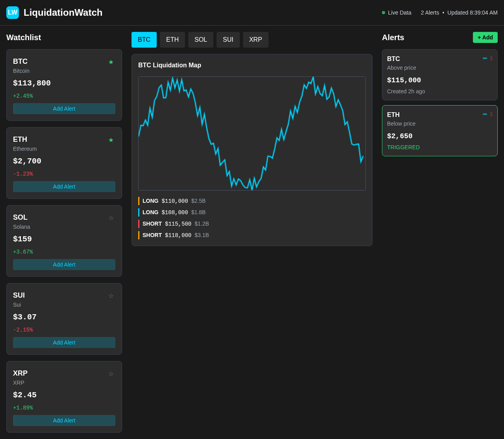This screenshot has width=504, height=439.
Task: Add Alert for Solana
Action: pos(64,265)
